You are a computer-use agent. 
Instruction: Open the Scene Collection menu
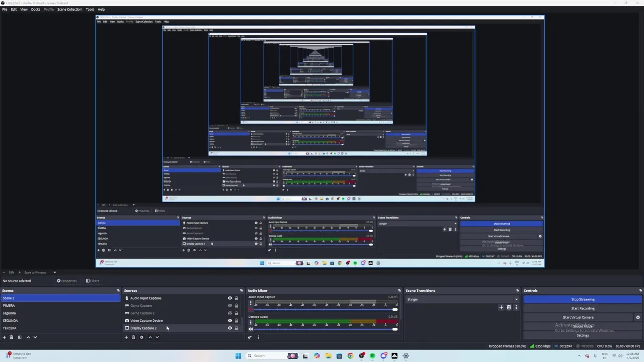pyautogui.click(x=69, y=9)
